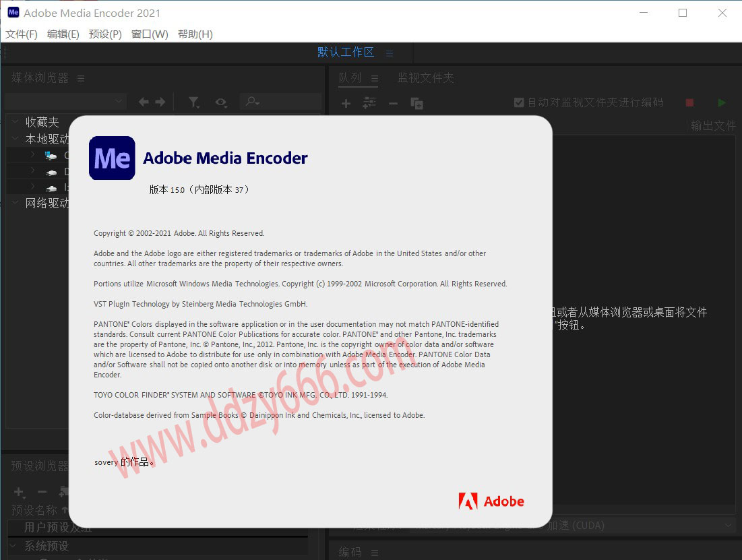Click the media browser back arrow

(144, 102)
